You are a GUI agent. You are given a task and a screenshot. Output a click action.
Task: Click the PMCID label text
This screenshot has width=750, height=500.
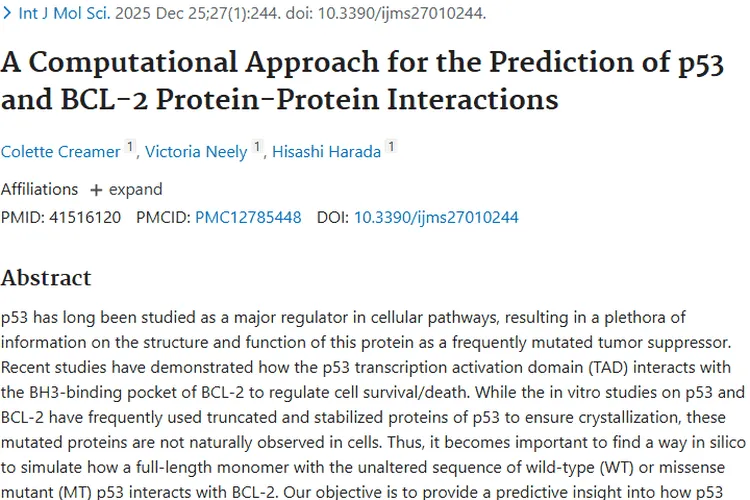click(x=163, y=217)
